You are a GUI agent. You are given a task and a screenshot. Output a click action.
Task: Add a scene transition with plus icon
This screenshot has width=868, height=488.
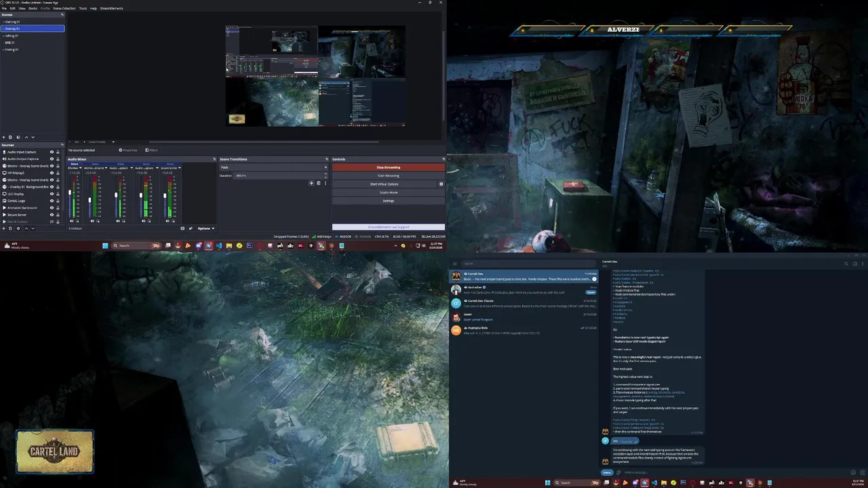tap(311, 183)
